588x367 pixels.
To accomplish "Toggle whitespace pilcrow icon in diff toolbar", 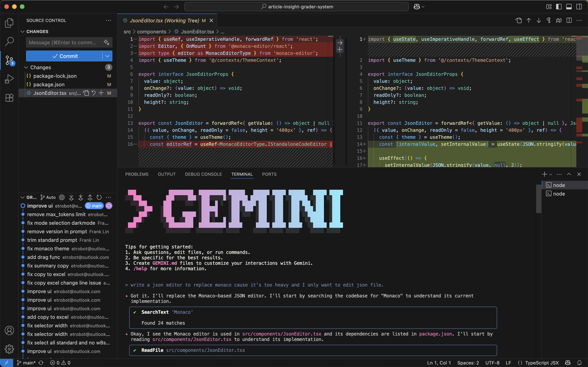I will click(549, 20).
